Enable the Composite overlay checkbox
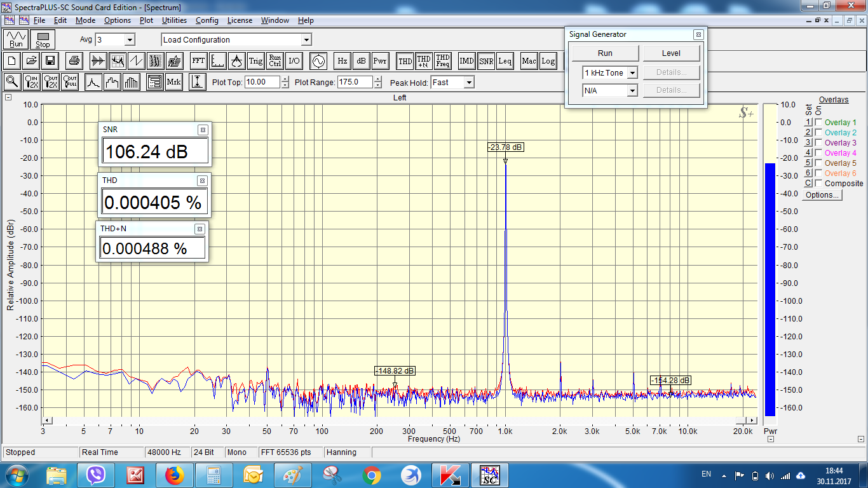 click(818, 184)
